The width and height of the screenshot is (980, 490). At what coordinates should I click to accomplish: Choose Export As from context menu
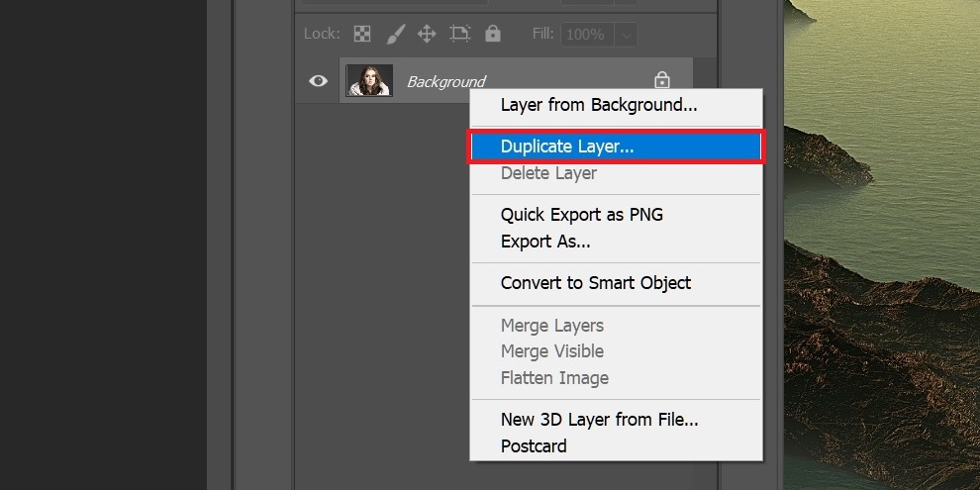545,242
